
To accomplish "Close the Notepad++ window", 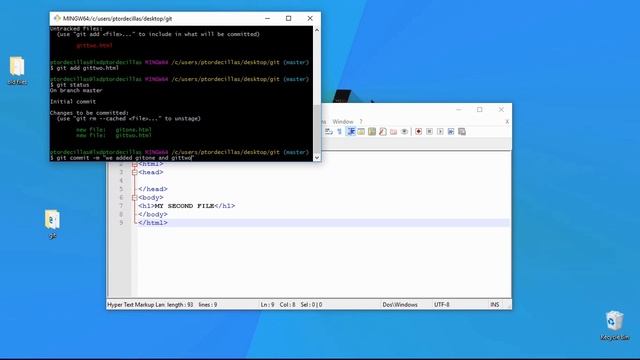I will [501, 110].
